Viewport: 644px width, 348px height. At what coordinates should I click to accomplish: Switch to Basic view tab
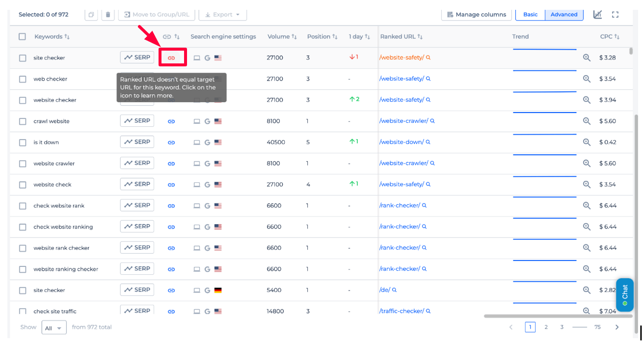pyautogui.click(x=530, y=15)
